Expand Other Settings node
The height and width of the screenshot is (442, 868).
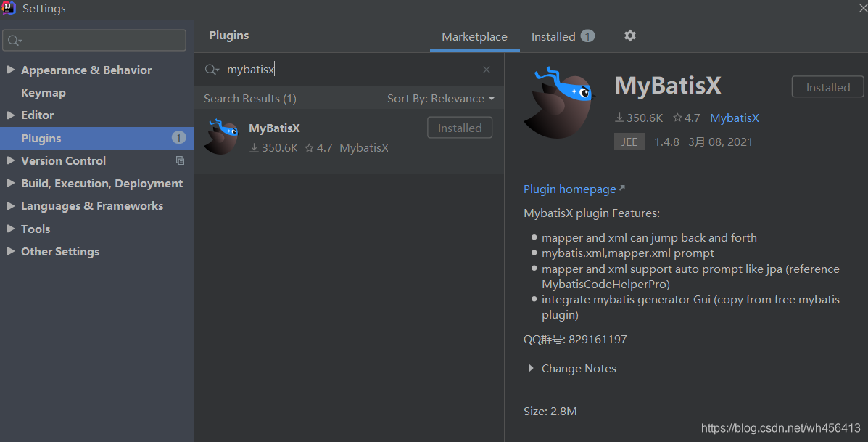click(x=11, y=251)
